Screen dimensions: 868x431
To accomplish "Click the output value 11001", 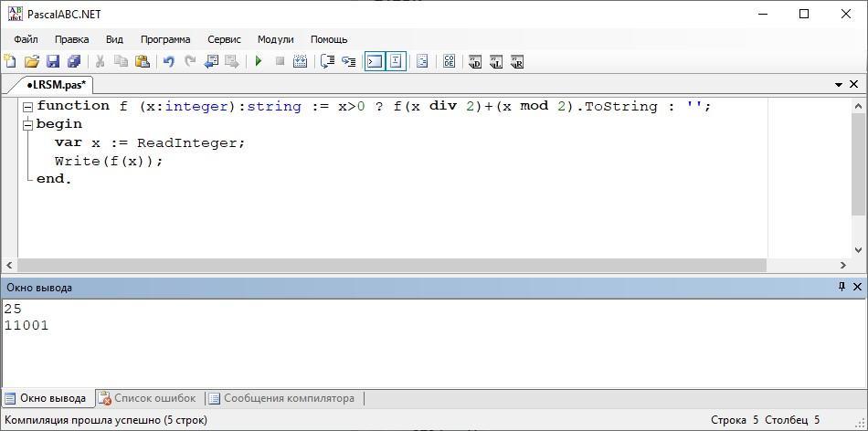I will (x=26, y=326).
